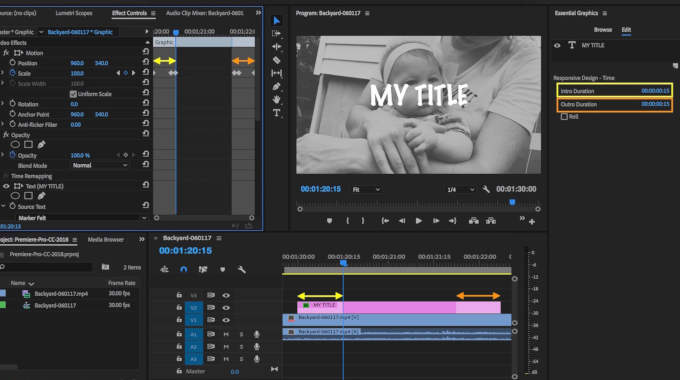Click the Extract button in Program monitor

pyautogui.click(x=490, y=221)
